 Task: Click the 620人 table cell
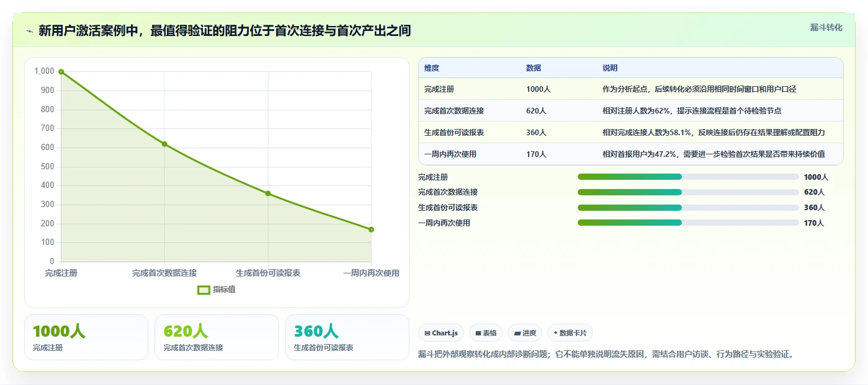(x=536, y=111)
